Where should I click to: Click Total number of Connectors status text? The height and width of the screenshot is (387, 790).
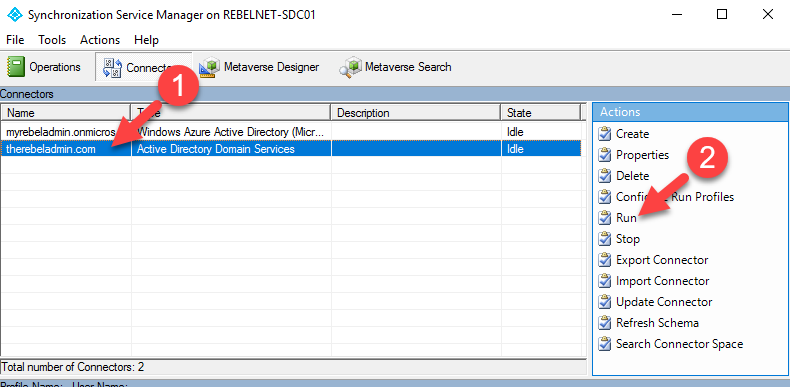click(73, 367)
